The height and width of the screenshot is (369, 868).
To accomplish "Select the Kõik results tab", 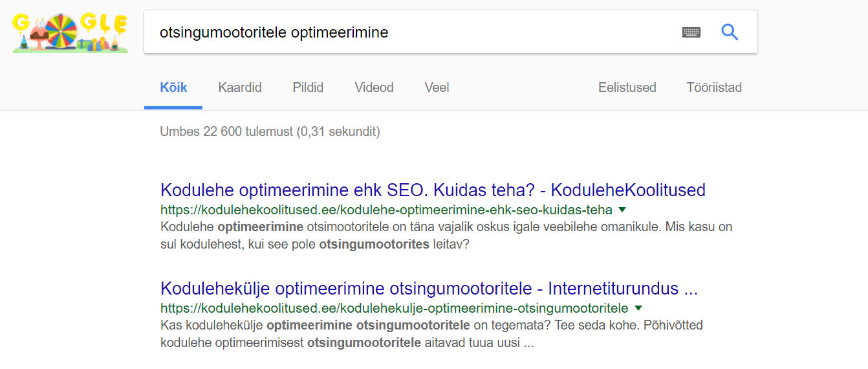I will [173, 87].
